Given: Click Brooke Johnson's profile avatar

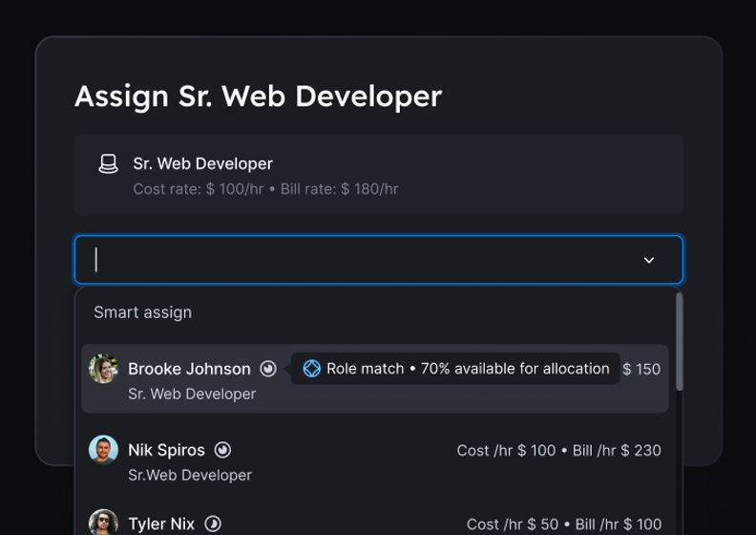Looking at the screenshot, I should pos(103,369).
